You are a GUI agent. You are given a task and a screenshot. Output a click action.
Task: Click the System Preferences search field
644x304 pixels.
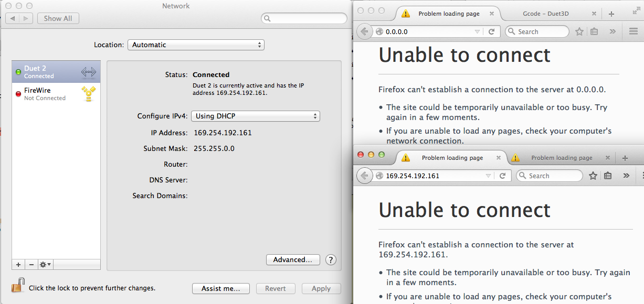(304, 18)
